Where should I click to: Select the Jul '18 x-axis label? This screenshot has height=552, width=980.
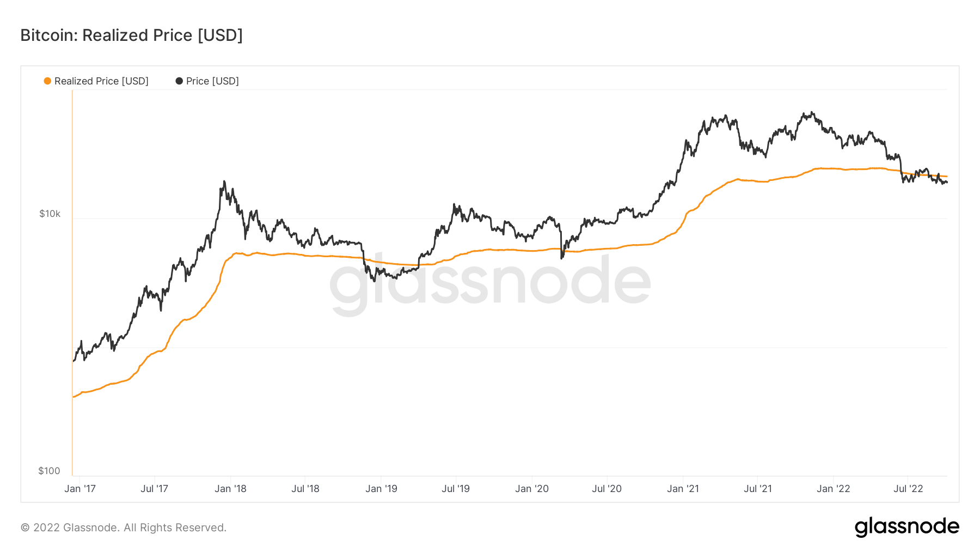pyautogui.click(x=305, y=489)
